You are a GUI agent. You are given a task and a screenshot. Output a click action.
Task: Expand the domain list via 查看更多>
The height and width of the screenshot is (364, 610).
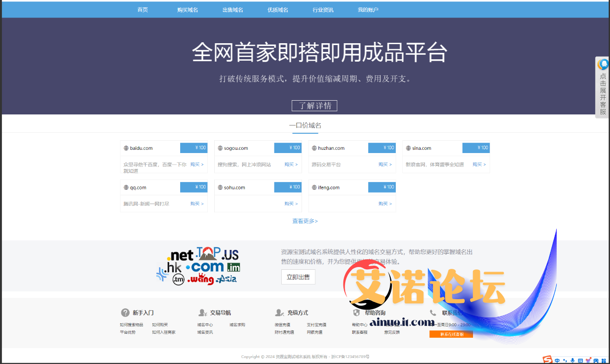pos(305,221)
